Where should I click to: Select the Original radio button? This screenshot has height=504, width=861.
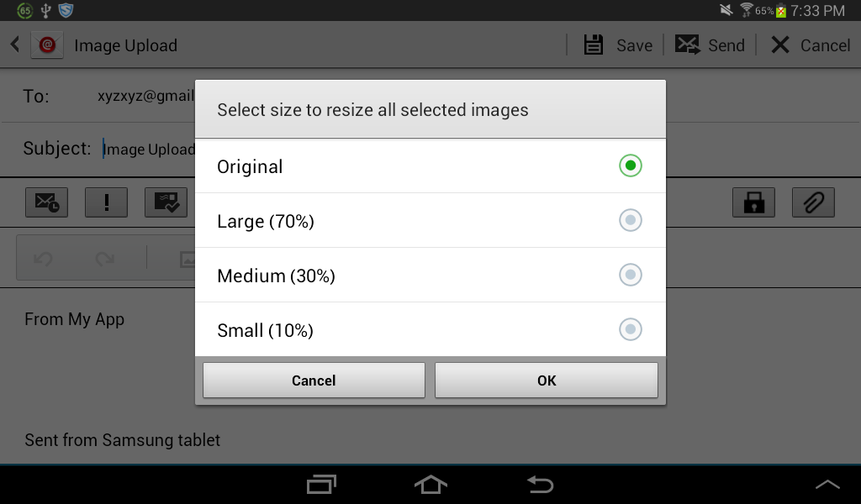631,165
